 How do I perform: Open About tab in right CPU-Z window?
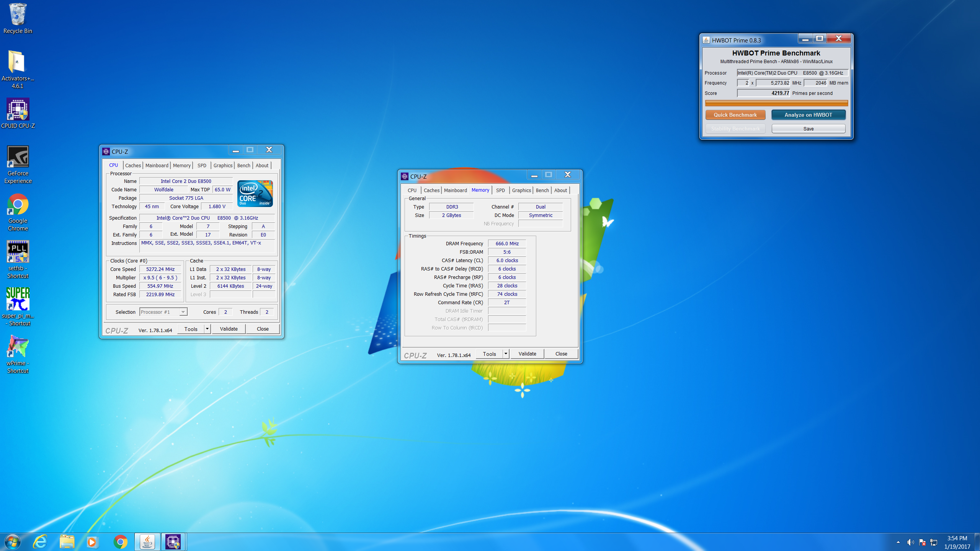(x=560, y=190)
